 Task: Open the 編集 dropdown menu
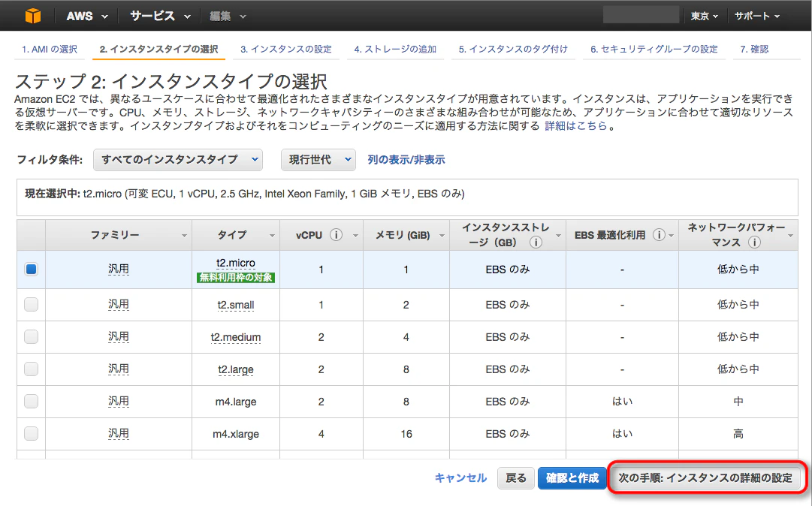pos(228,17)
